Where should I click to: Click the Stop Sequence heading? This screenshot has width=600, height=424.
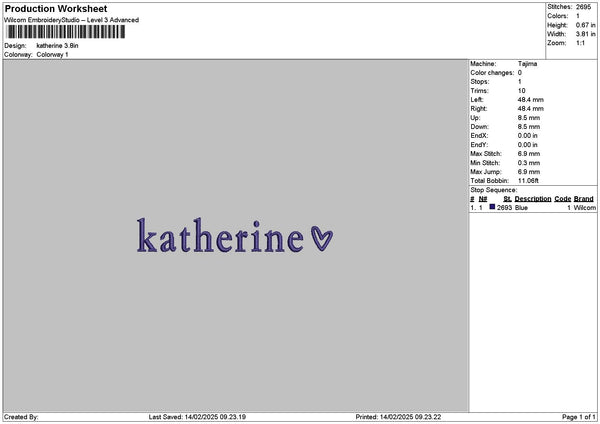(494, 190)
